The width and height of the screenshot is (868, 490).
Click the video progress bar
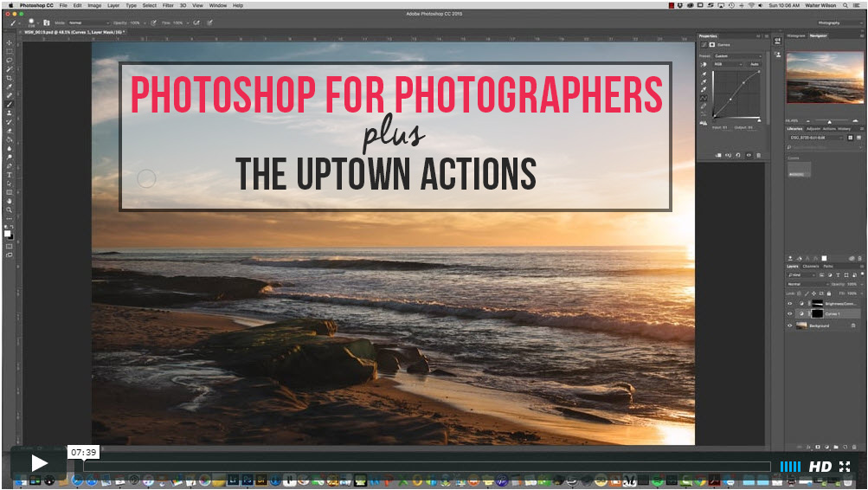click(424, 467)
